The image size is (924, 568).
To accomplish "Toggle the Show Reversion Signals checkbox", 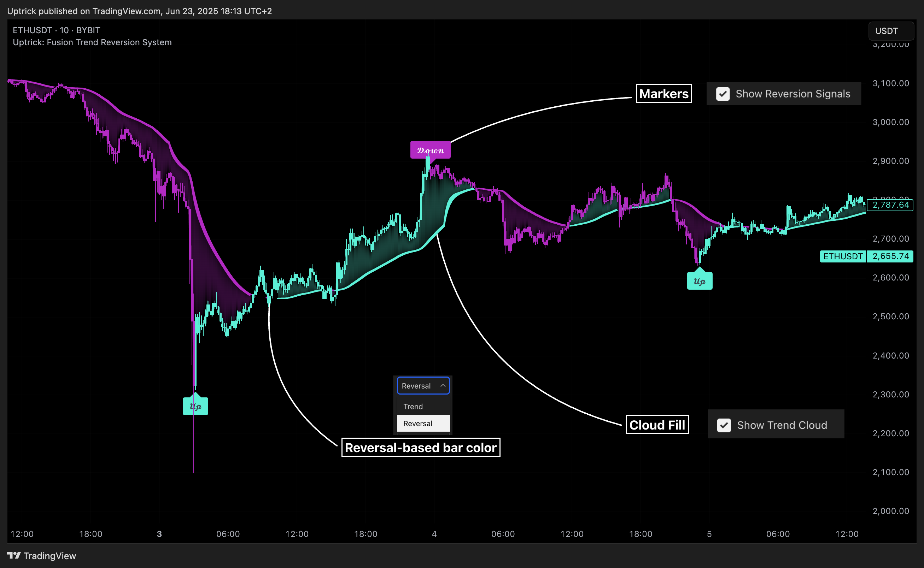I will (x=723, y=94).
